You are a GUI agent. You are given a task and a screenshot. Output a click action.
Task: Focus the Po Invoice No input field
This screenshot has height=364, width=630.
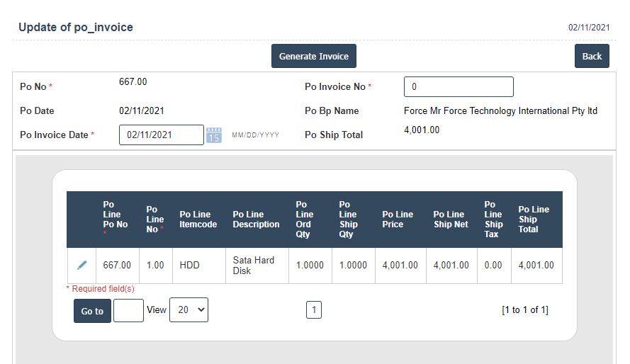tap(459, 87)
